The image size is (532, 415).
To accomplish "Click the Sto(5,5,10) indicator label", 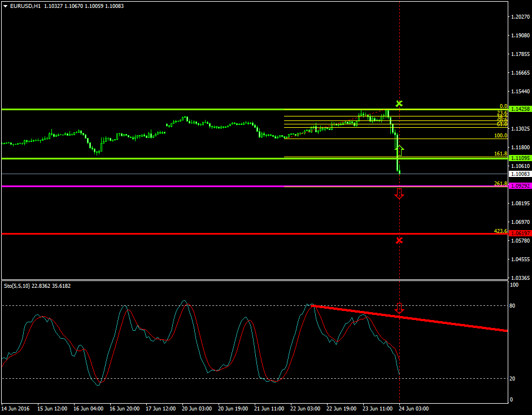I will (x=18, y=286).
